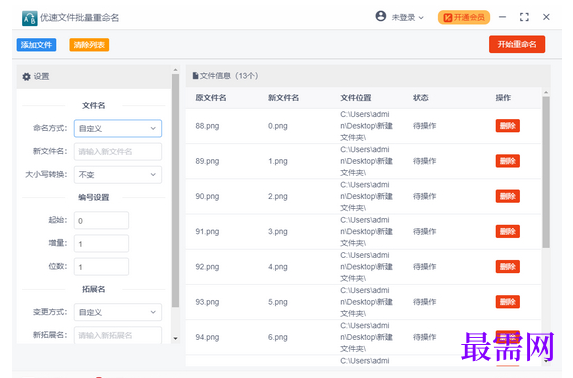Select the 91.png original file name

(x=207, y=231)
